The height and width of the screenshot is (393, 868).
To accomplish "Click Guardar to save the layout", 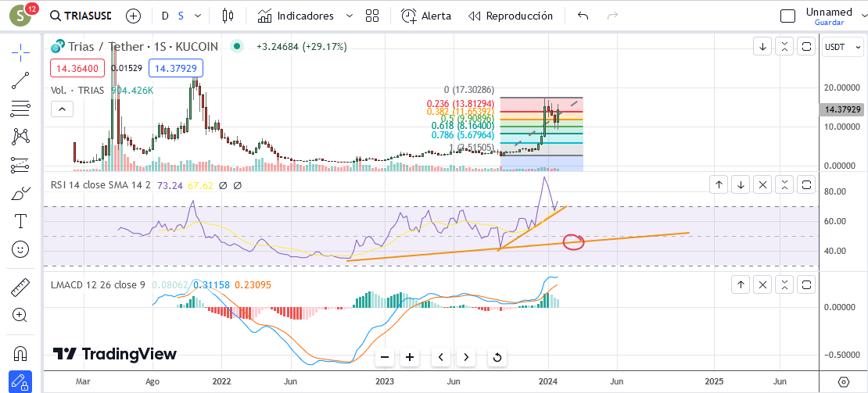I will click(x=829, y=23).
